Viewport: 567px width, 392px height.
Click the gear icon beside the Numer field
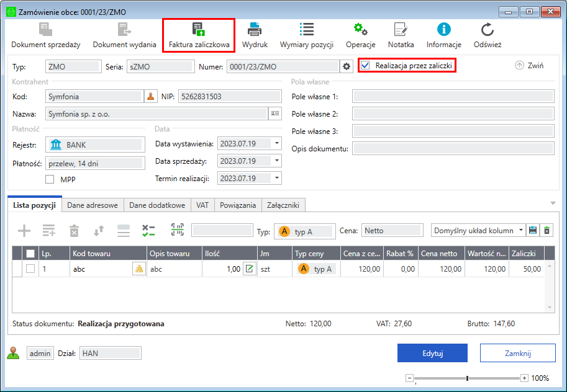pos(347,66)
